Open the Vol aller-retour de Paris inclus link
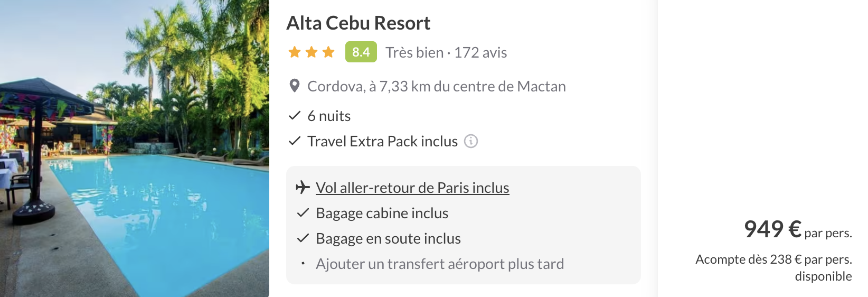 click(412, 188)
